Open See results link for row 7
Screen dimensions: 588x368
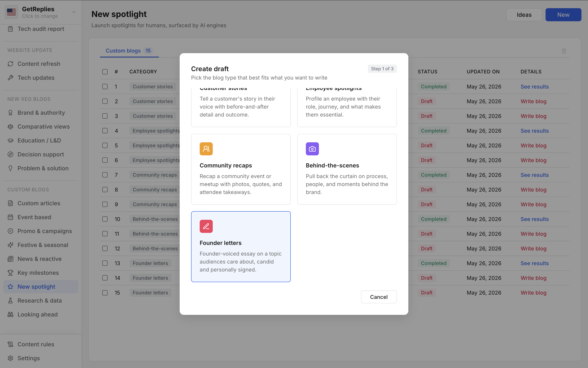pyautogui.click(x=535, y=175)
